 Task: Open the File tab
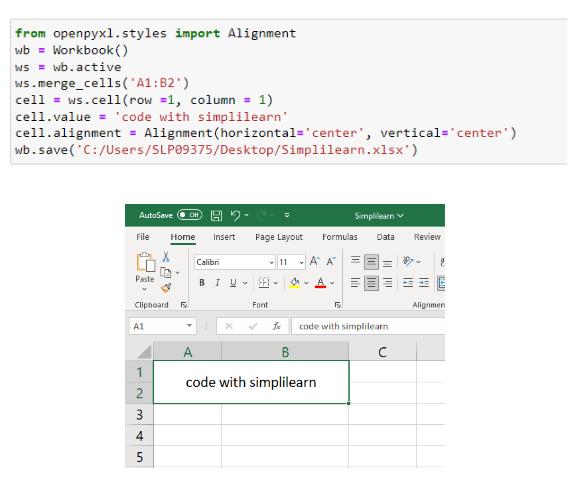[143, 237]
